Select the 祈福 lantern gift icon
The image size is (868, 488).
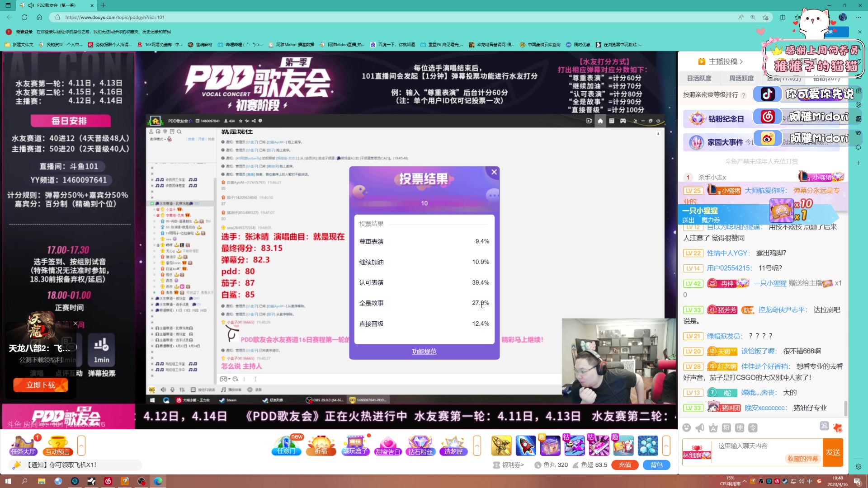tap(321, 445)
